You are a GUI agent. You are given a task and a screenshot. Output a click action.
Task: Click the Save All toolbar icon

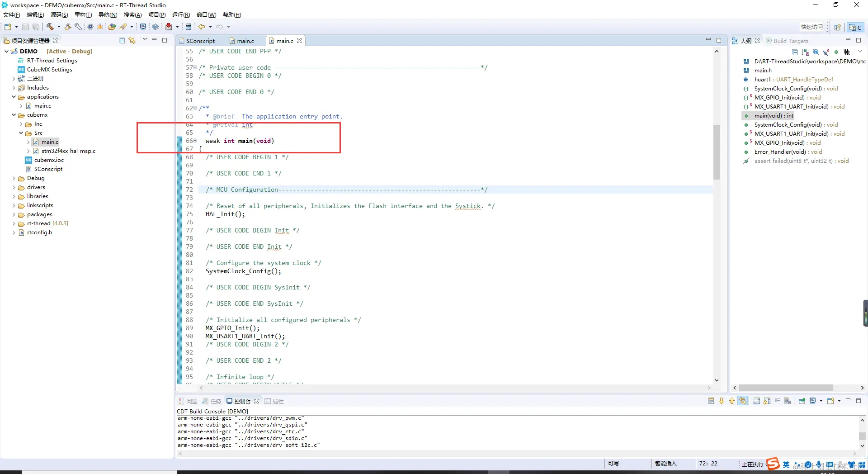(x=36, y=27)
